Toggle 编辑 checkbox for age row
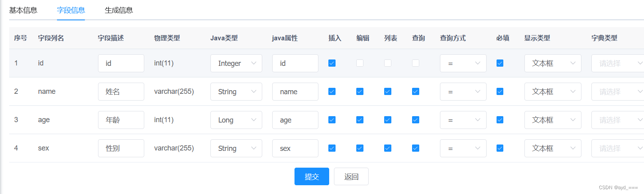The height and width of the screenshot is (194, 644). (x=360, y=120)
